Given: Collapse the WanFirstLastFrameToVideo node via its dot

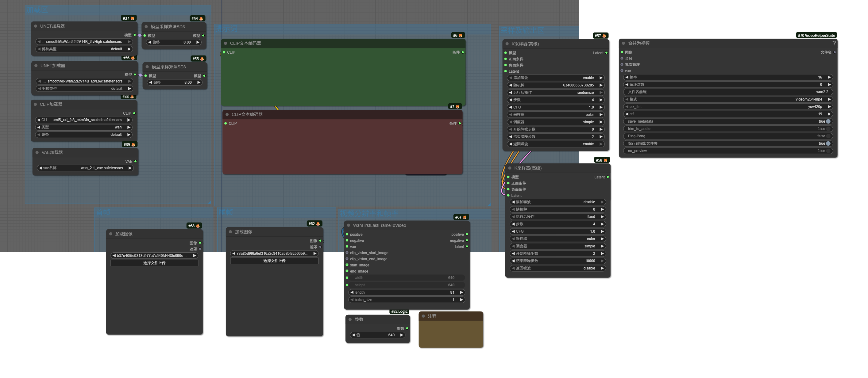Looking at the screenshot, I should pos(349,226).
